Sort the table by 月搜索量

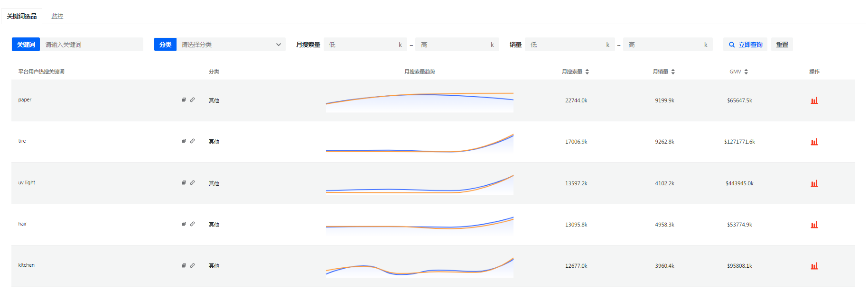point(587,72)
